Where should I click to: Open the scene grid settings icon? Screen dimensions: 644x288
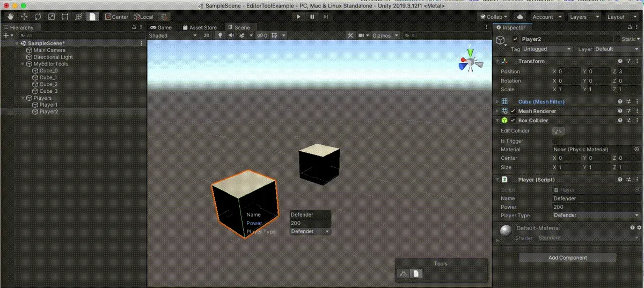275,35
